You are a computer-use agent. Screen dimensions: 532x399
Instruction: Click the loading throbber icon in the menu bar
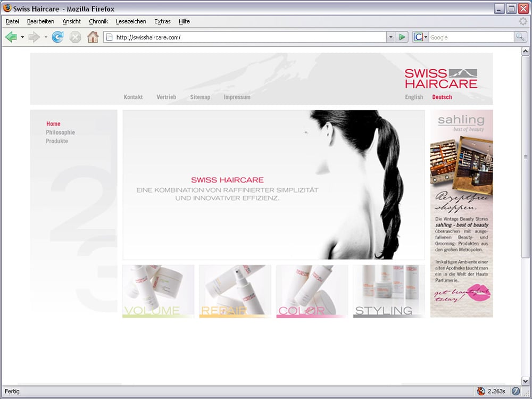point(523,21)
